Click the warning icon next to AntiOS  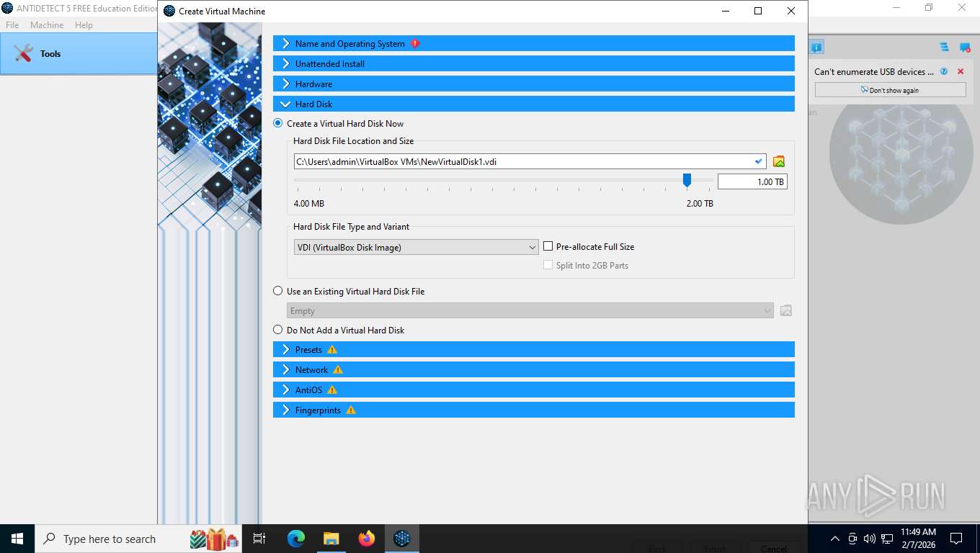tap(332, 390)
